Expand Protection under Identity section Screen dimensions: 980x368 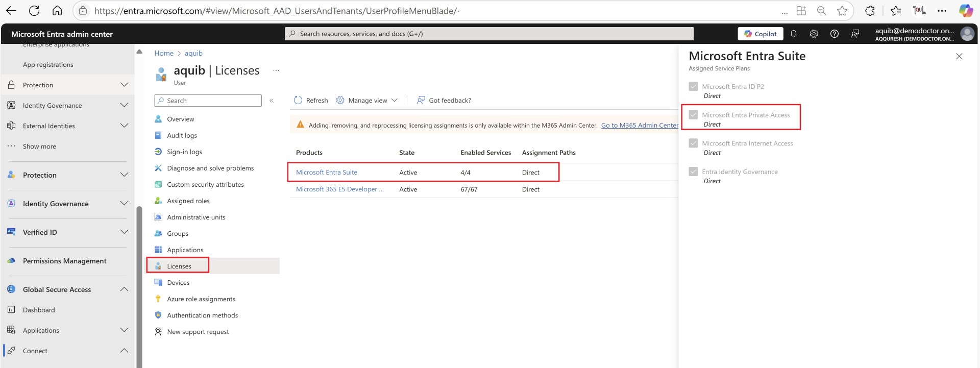pos(124,85)
